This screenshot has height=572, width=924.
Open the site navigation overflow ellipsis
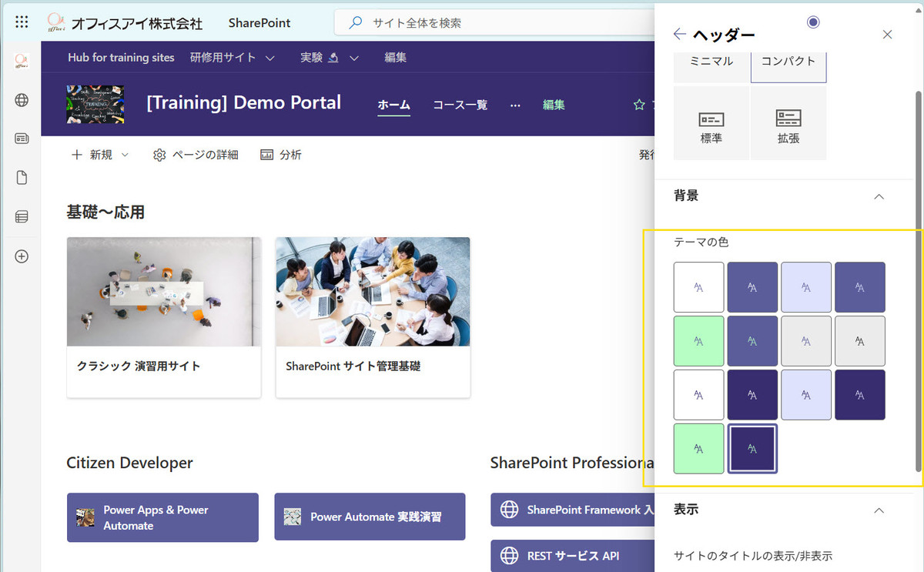515,105
